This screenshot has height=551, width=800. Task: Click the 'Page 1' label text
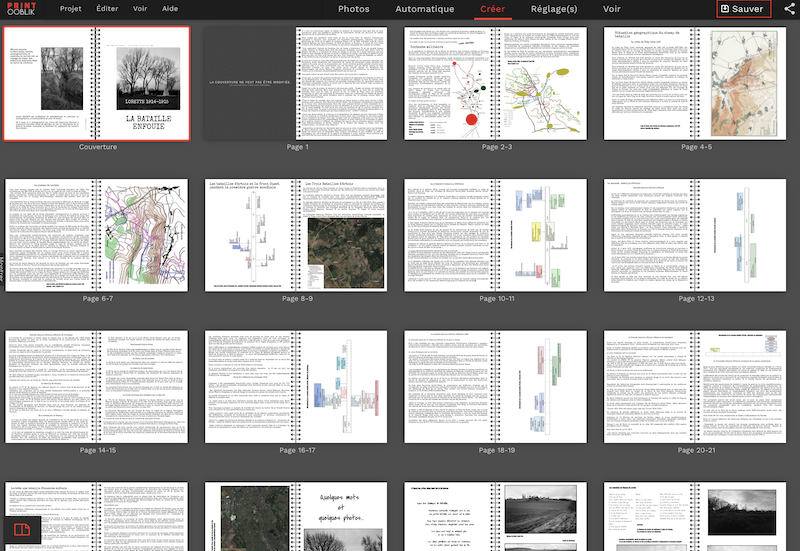click(x=297, y=147)
